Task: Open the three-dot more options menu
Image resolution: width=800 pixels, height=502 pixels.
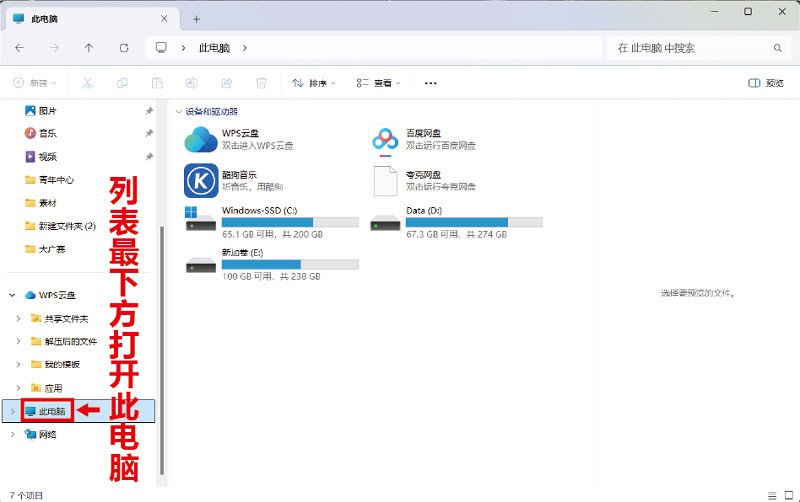Action: click(x=431, y=83)
